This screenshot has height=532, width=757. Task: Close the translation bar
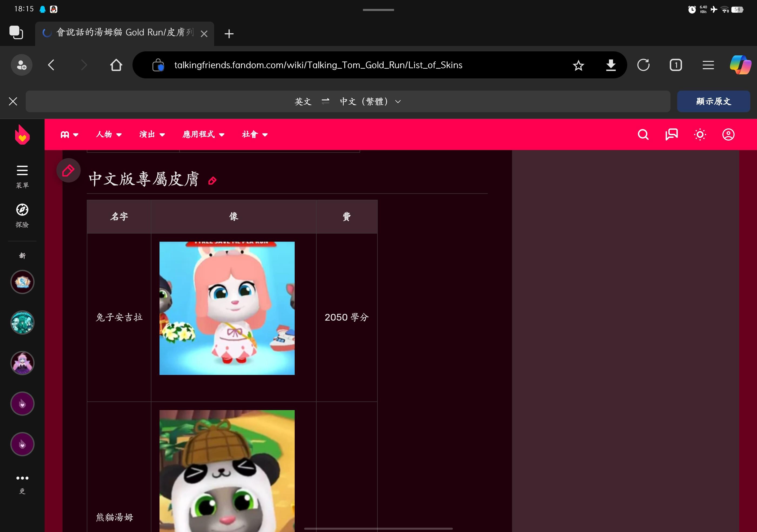pyautogui.click(x=13, y=101)
